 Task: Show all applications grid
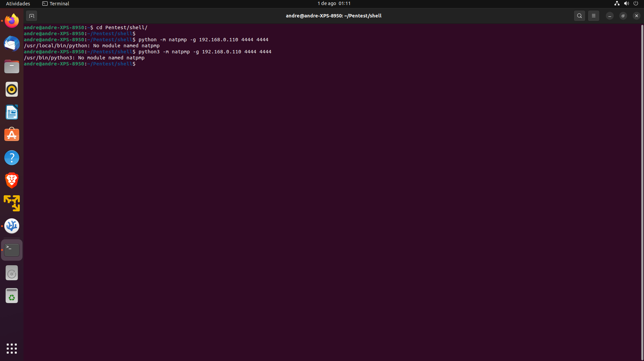12,349
